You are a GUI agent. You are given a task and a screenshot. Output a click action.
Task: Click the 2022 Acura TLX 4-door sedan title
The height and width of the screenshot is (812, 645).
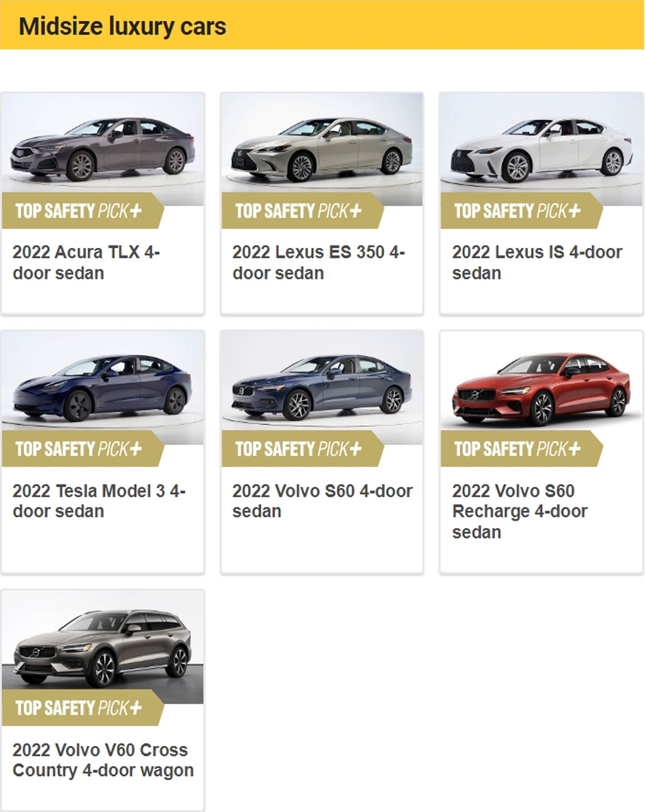click(x=86, y=262)
